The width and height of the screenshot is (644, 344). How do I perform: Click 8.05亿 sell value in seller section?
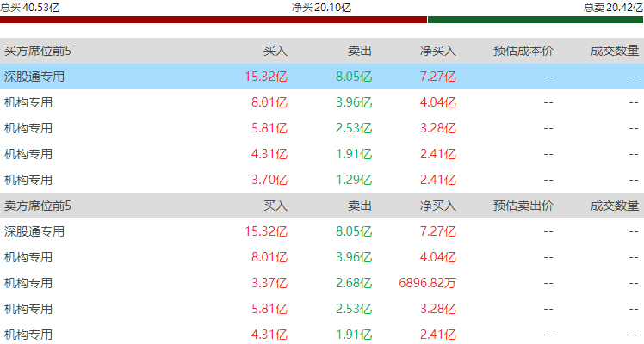[x=354, y=231]
